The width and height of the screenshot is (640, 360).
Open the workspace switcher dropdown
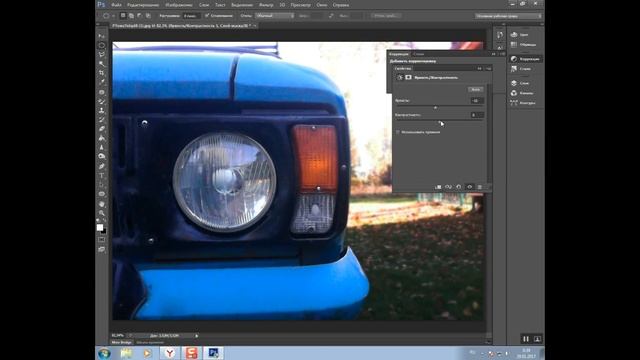pos(508,16)
